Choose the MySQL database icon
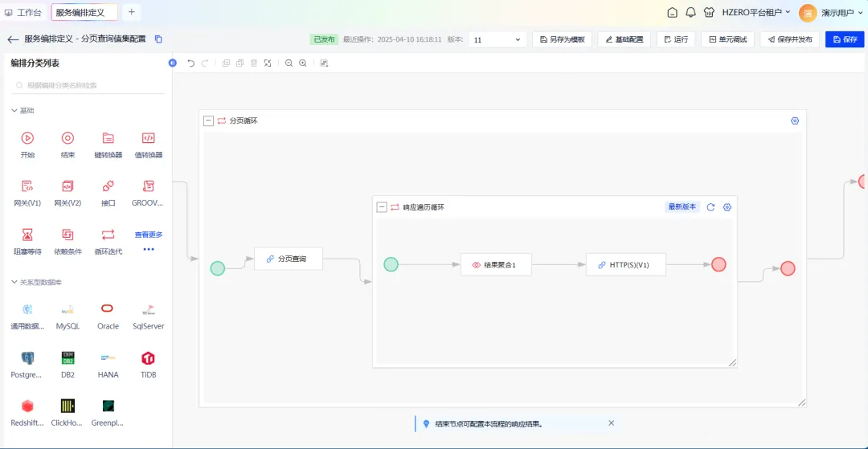 [x=68, y=309]
